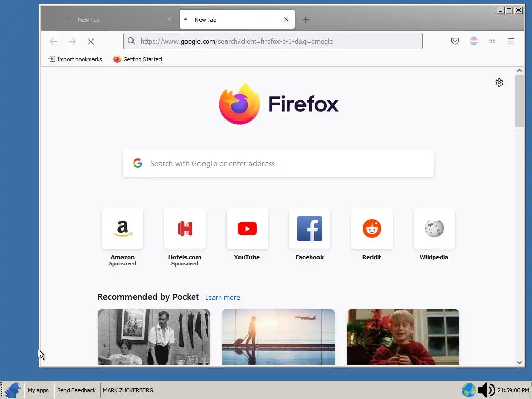This screenshot has height=399, width=532.
Task: Click the Pocket Learn more link
Action: [222, 298]
